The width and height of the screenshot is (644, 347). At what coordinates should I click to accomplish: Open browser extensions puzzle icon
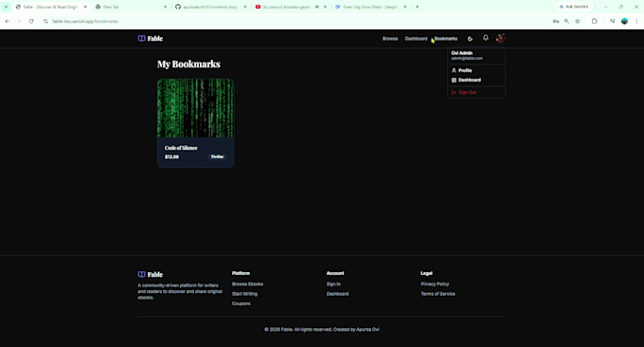pos(595,21)
